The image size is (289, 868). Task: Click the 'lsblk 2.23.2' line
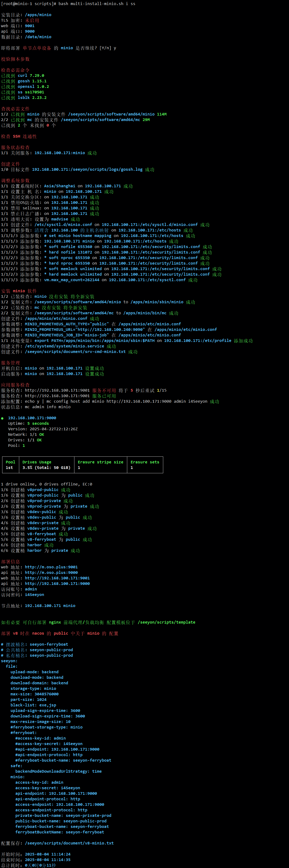[x=24, y=98]
